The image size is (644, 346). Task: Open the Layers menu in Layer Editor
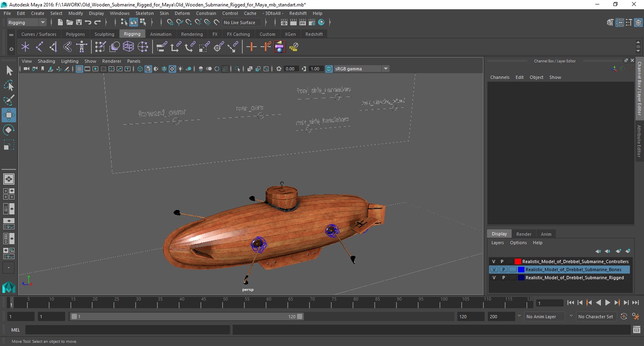pyautogui.click(x=497, y=243)
